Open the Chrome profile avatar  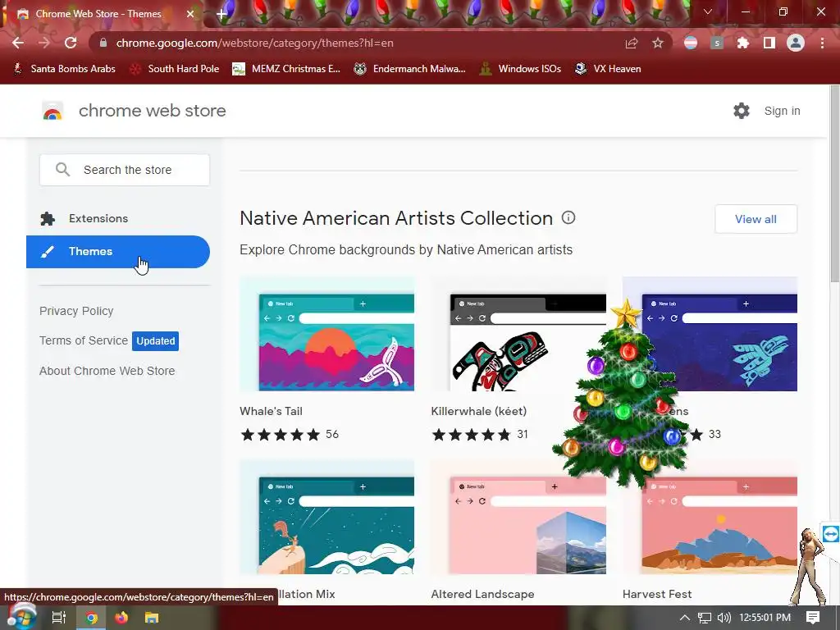(x=796, y=43)
